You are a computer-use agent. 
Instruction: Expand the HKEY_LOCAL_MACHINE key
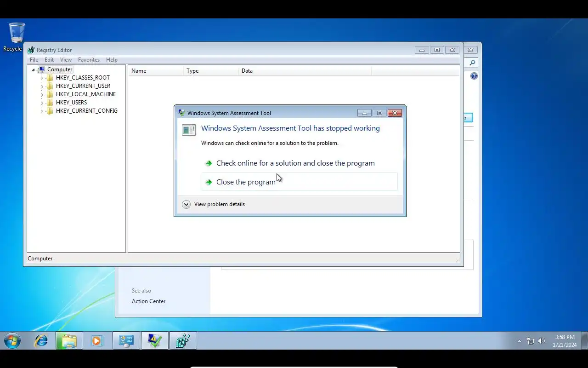pos(42,95)
